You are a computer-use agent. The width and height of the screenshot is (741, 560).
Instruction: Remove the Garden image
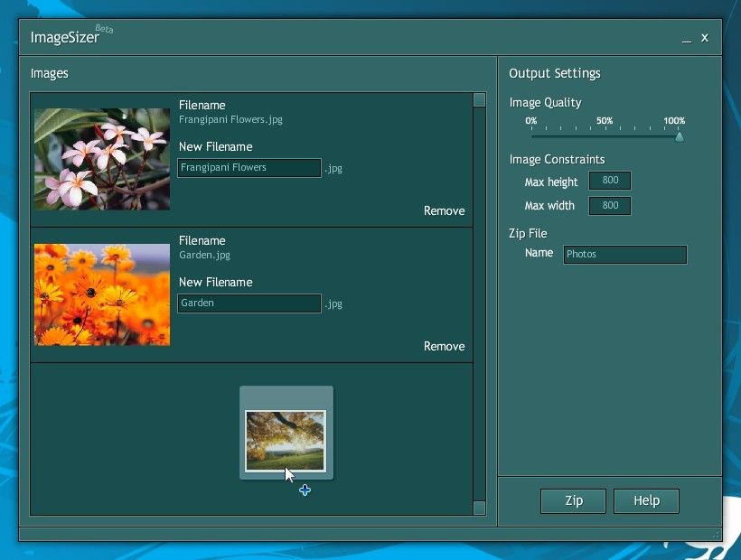pyautogui.click(x=444, y=346)
